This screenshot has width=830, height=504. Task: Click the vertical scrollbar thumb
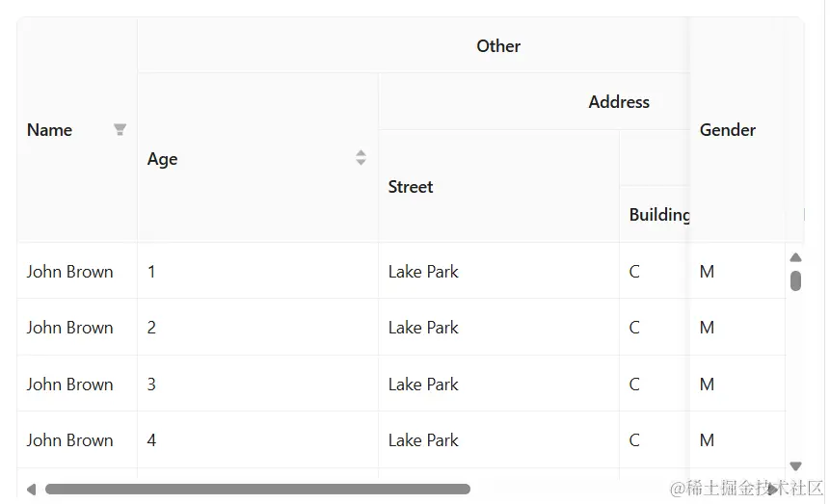coord(795,280)
